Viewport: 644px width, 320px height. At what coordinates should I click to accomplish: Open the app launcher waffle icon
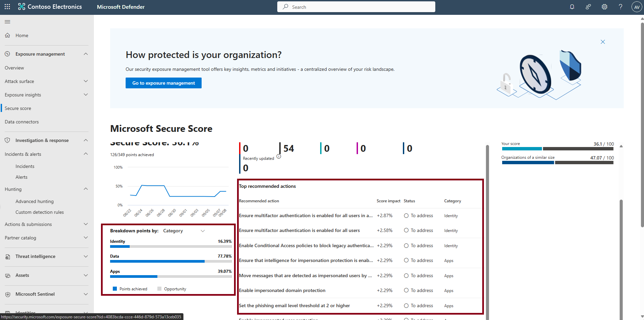[7, 7]
